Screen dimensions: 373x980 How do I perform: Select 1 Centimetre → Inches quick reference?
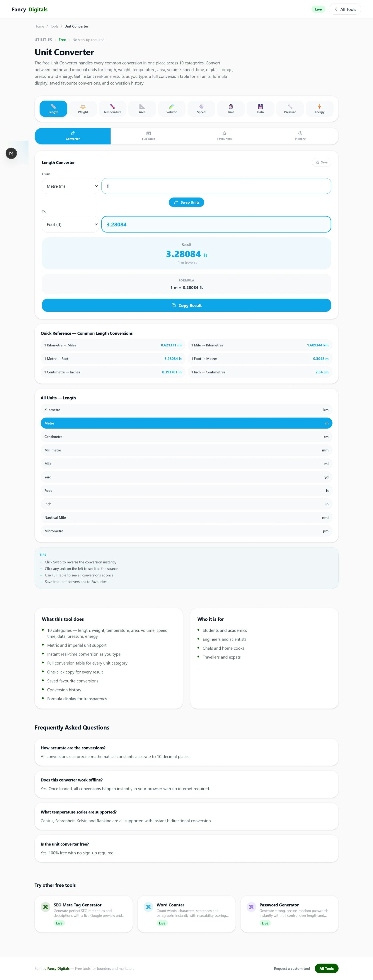coord(113,372)
